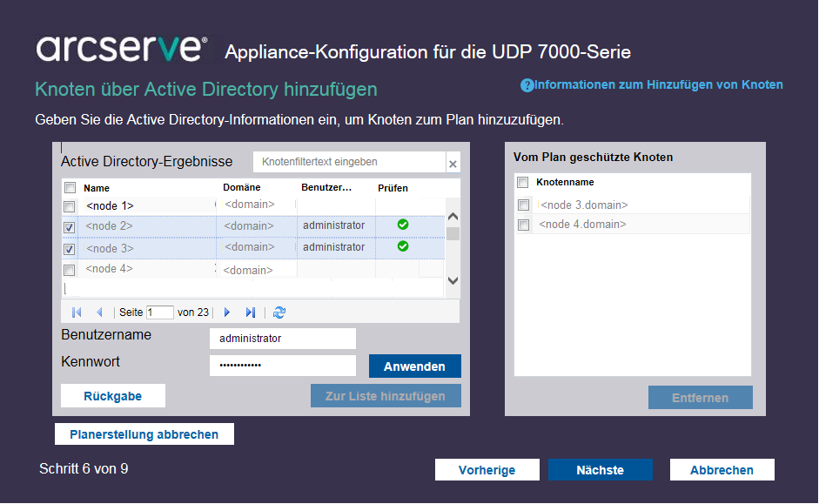Clear the node filter text field
Screen dimensions: 819x504
pos(453,164)
